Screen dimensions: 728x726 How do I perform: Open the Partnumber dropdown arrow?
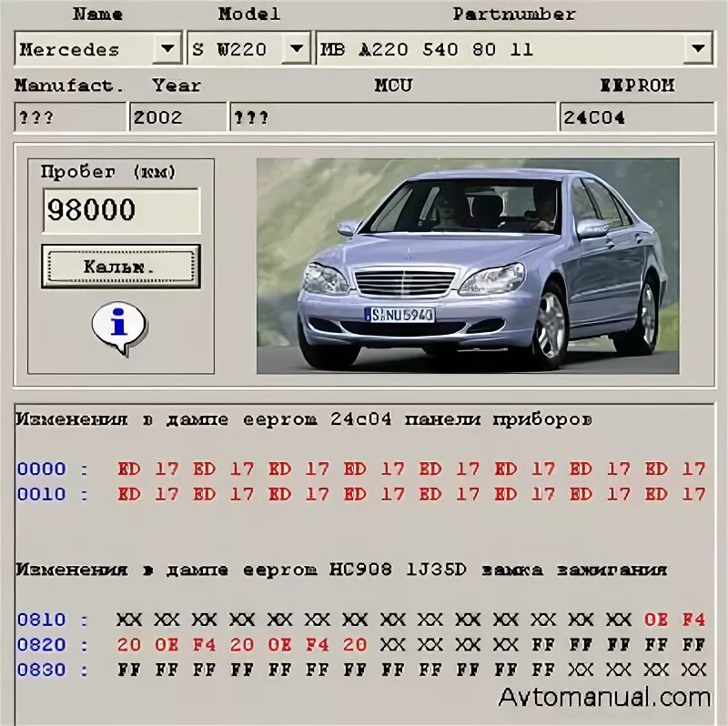click(697, 48)
